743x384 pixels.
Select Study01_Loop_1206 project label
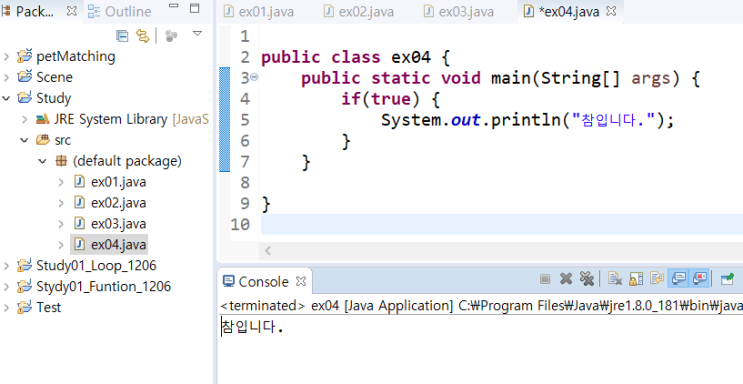pyautogui.click(x=96, y=265)
